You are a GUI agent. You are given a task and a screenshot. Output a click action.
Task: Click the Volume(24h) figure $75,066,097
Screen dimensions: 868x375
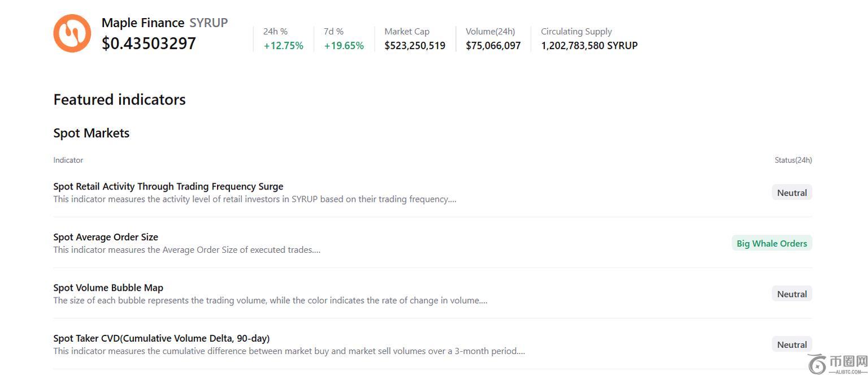[x=493, y=46]
